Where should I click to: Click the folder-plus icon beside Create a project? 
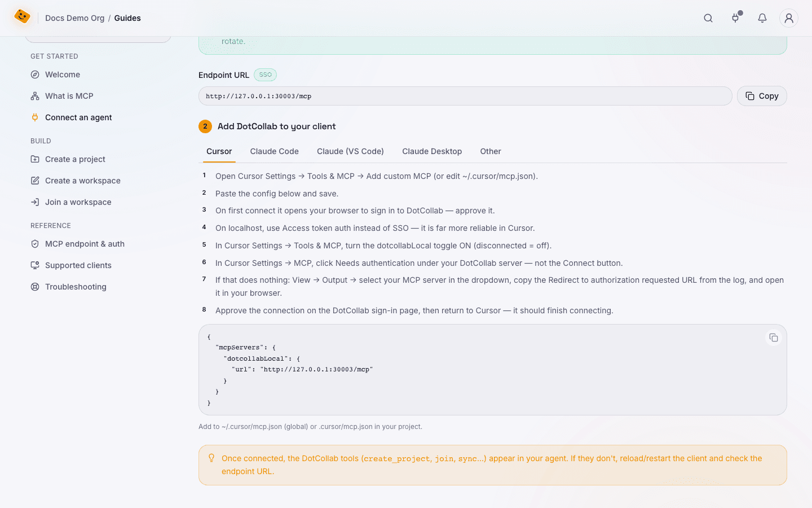pyautogui.click(x=35, y=159)
